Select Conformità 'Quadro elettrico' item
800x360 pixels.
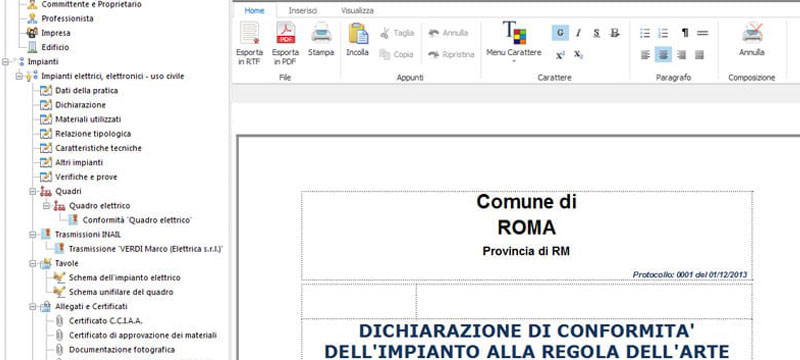(x=131, y=220)
